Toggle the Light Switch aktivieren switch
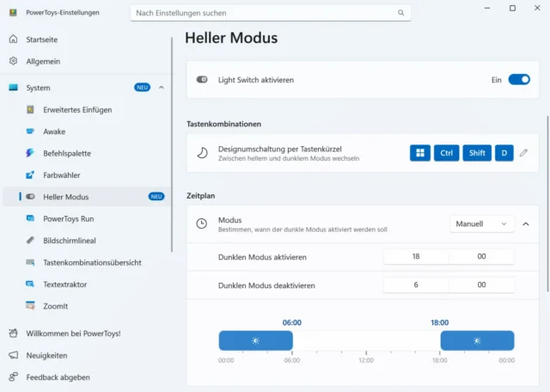This screenshot has width=550, height=392. pos(519,80)
